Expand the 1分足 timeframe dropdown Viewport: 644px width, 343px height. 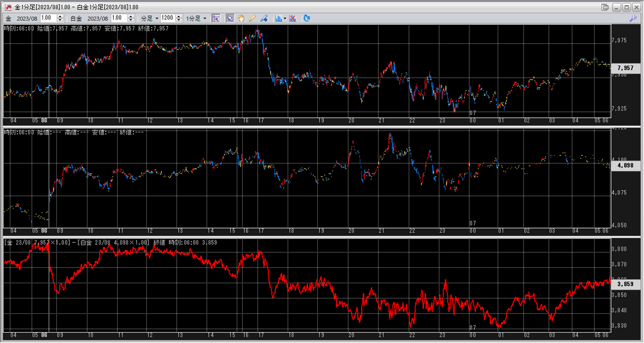[196, 18]
